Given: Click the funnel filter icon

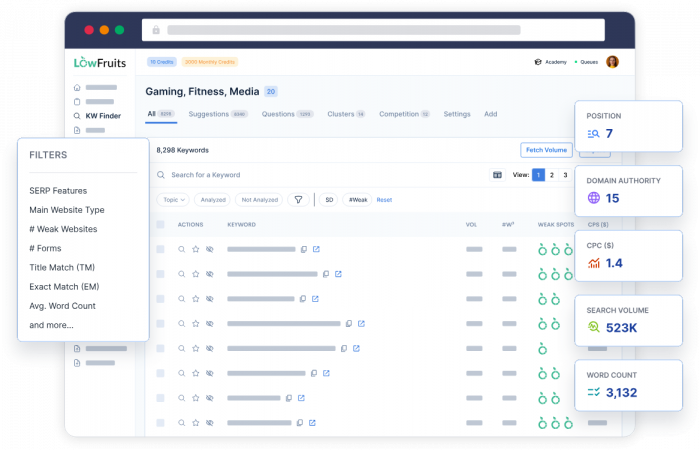Looking at the screenshot, I should coord(297,200).
